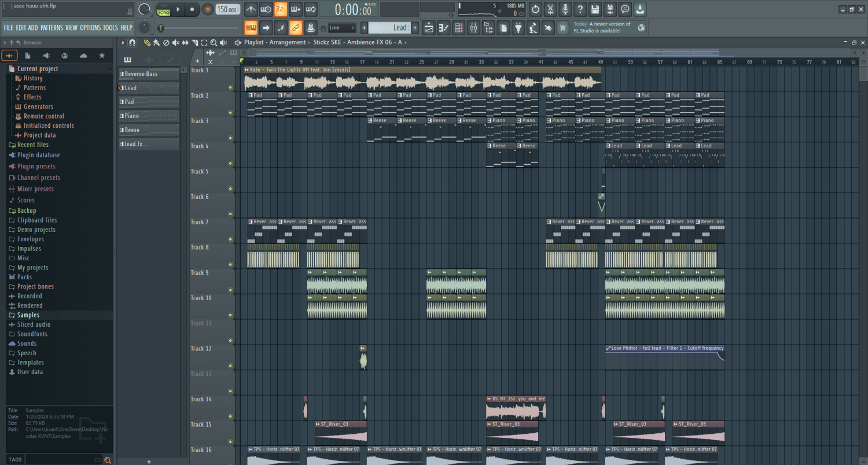Open the ADD menu
The image size is (868, 465).
click(33, 28)
